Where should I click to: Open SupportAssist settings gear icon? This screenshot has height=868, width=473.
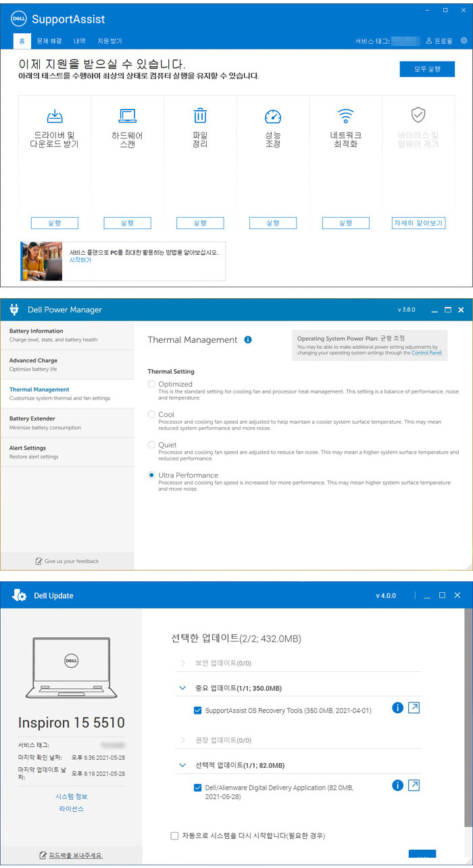click(x=464, y=41)
